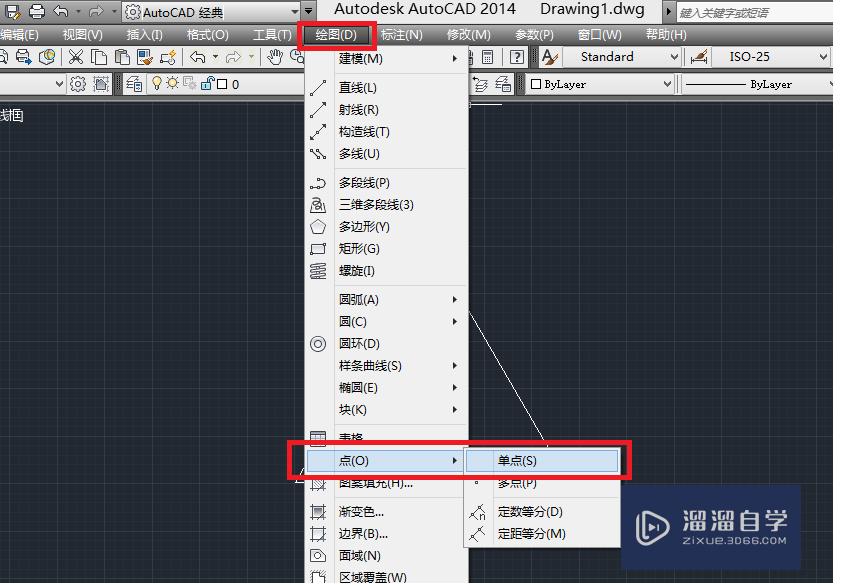Select the Pan tool in the toolbar

coord(277,56)
